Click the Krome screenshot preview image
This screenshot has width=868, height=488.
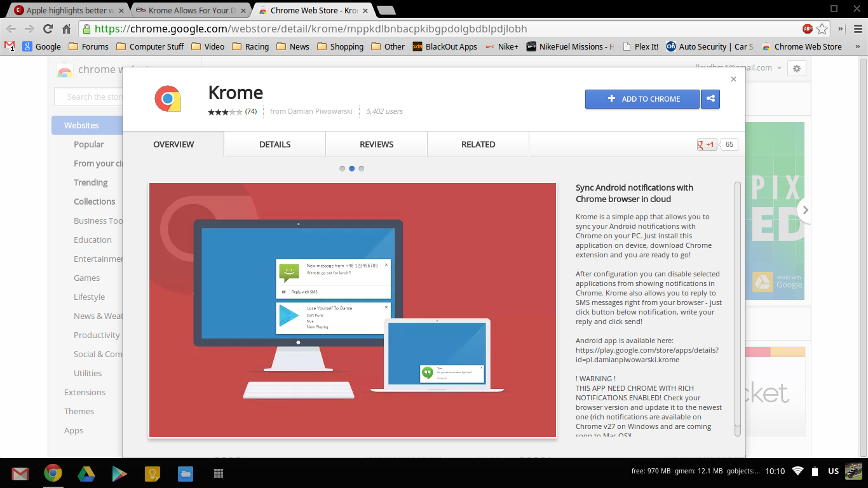[x=353, y=310]
